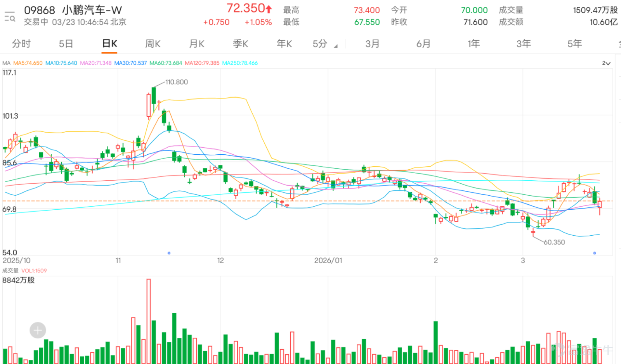Click the MA20:71.348 indicator label

point(96,63)
